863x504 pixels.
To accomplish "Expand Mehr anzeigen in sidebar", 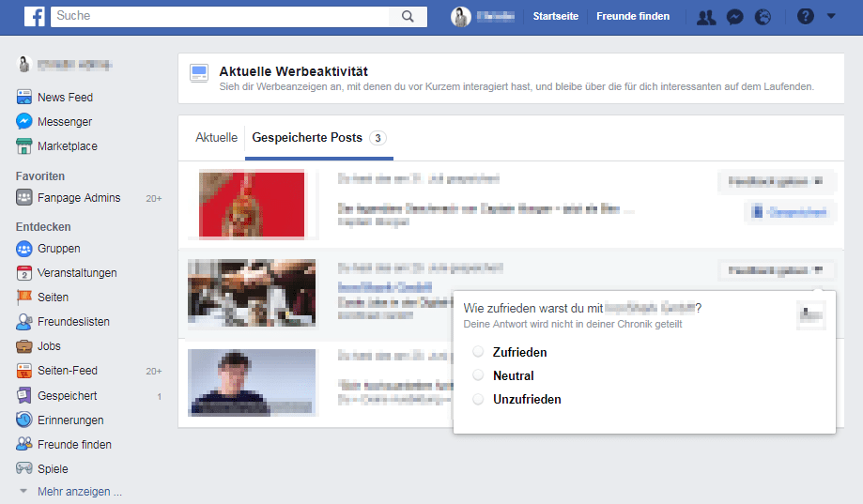I will pos(79,492).
